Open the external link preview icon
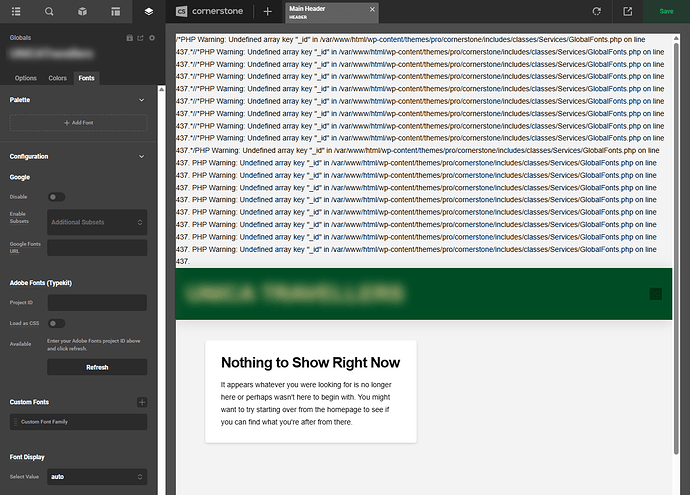Viewport: 690px width, 495px height. click(627, 11)
